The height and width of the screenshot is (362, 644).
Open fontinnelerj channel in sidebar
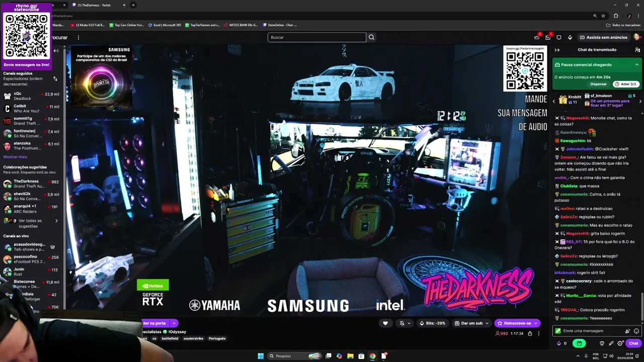pyautogui.click(x=31, y=134)
